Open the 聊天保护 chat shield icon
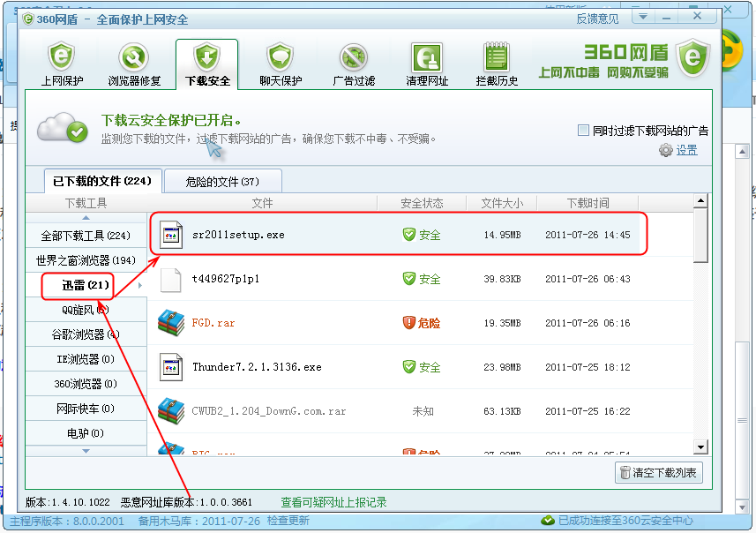 [x=281, y=56]
